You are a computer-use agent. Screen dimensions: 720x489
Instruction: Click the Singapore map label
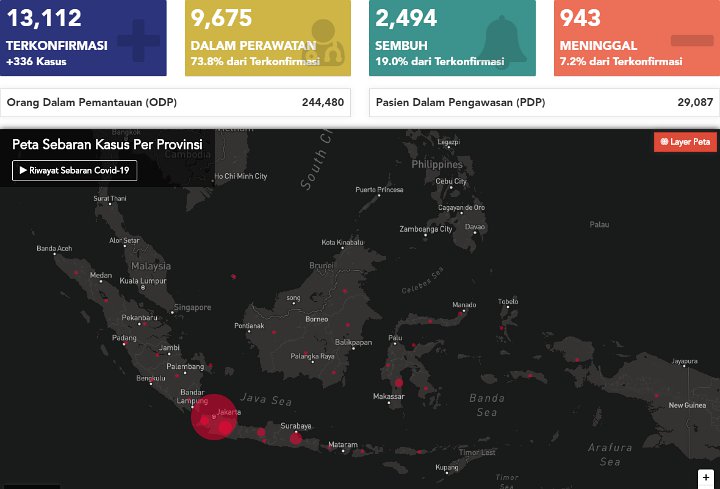click(x=192, y=307)
